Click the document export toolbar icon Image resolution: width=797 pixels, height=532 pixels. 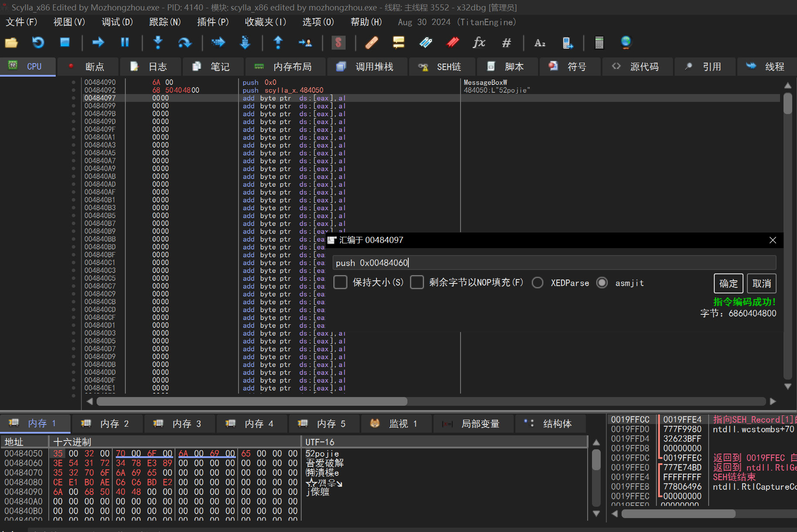[568, 42]
